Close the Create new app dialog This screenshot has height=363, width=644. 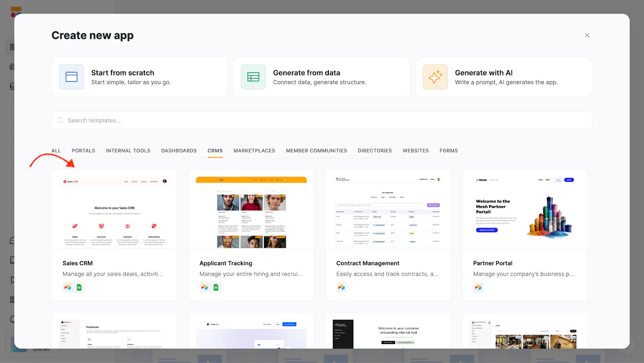[x=587, y=35]
